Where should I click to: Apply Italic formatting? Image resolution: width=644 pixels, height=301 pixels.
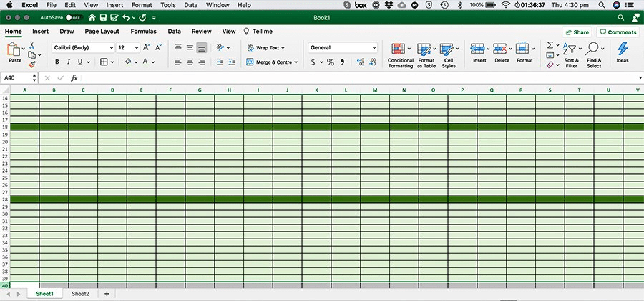point(69,62)
